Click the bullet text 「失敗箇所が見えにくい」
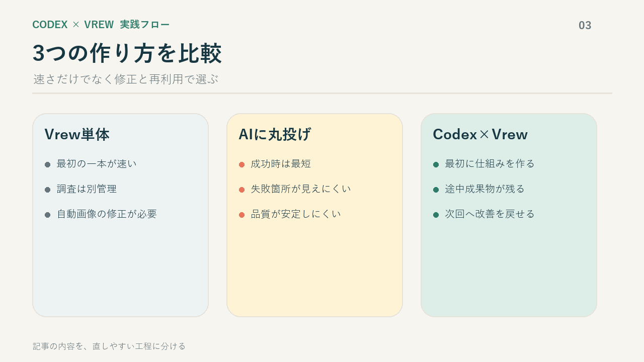Image resolution: width=644 pixels, height=362 pixels. [x=301, y=189]
